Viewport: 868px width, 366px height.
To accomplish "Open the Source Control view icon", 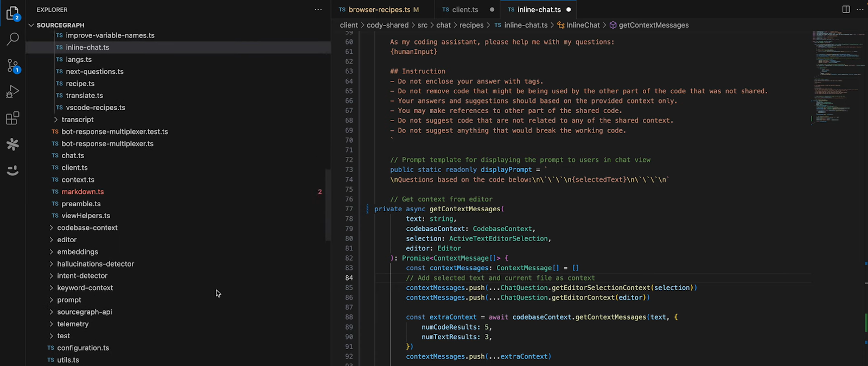I will [12, 66].
